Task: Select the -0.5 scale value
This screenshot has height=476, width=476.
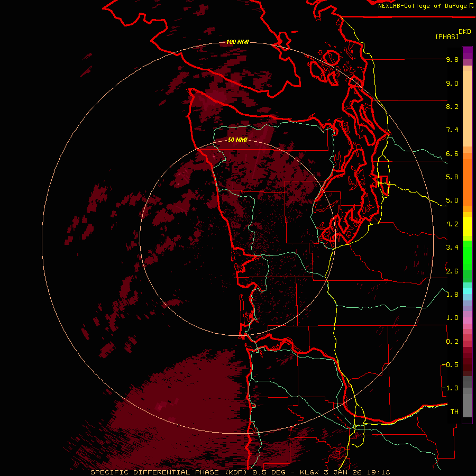Action: [450, 365]
